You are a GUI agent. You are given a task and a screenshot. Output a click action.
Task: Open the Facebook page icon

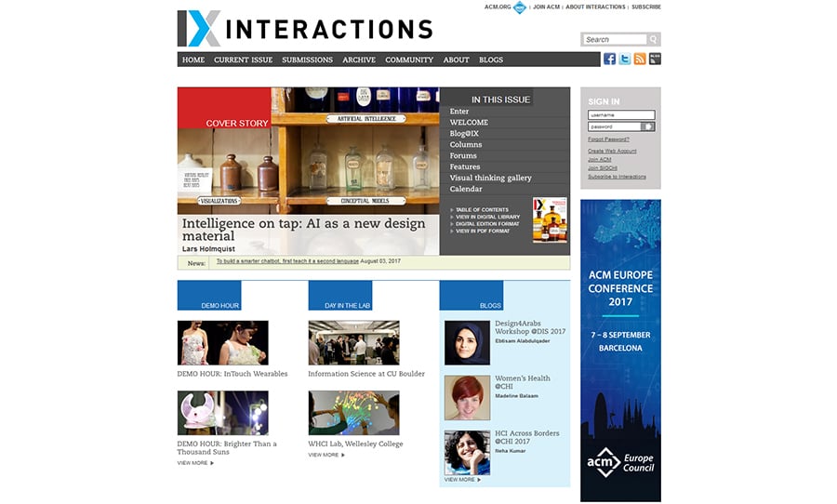pos(610,60)
